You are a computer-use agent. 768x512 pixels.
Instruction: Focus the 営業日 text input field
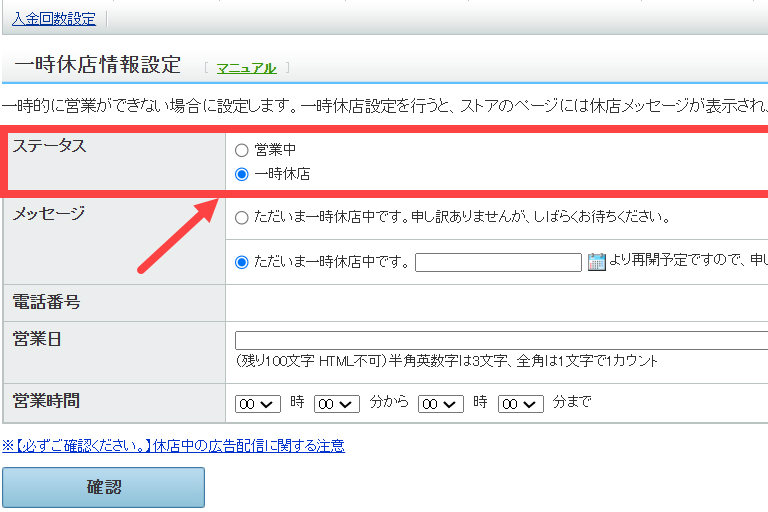(x=502, y=341)
